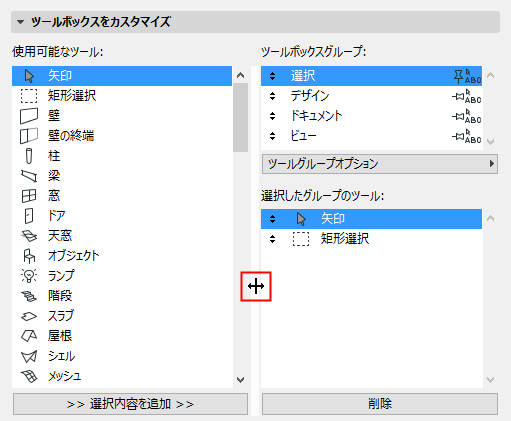Image resolution: width=511 pixels, height=421 pixels.
Task: Click down arrow of selected group tools scrollbar
Action: tap(490, 379)
